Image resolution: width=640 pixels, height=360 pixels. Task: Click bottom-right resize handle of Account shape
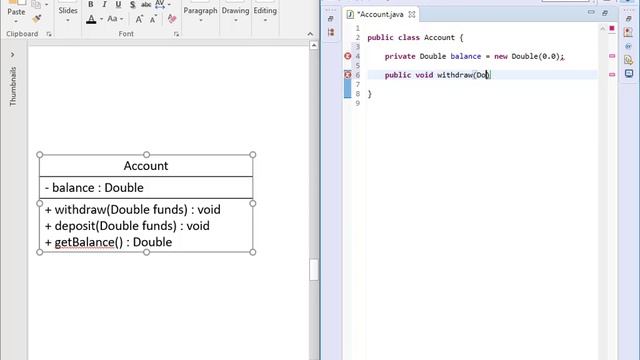(x=253, y=252)
